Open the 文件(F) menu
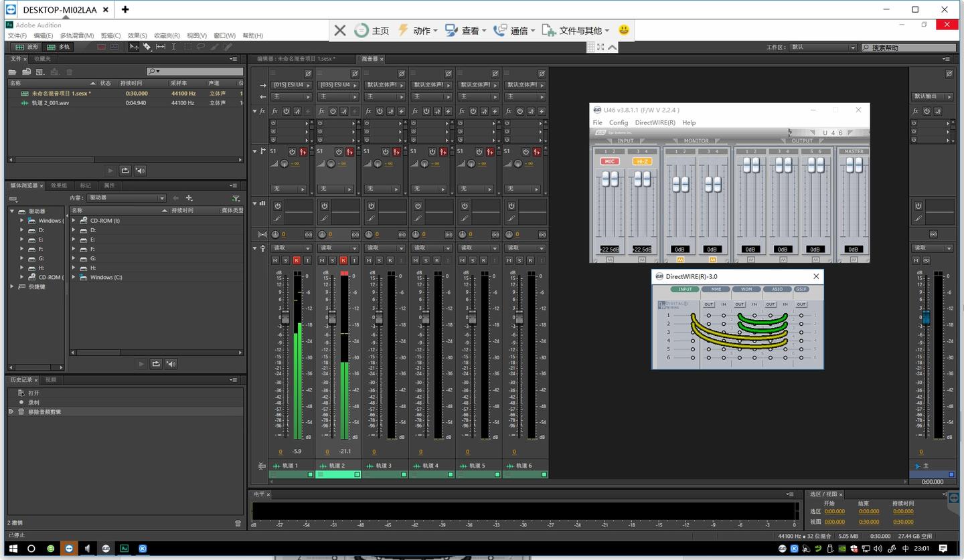Viewport: 964px width, 560px height. point(17,35)
